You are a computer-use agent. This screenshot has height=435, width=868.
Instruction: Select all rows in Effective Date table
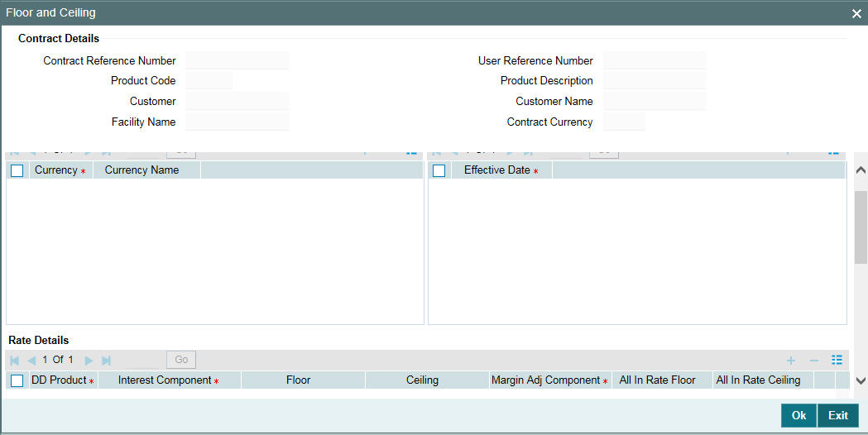coord(439,170)
